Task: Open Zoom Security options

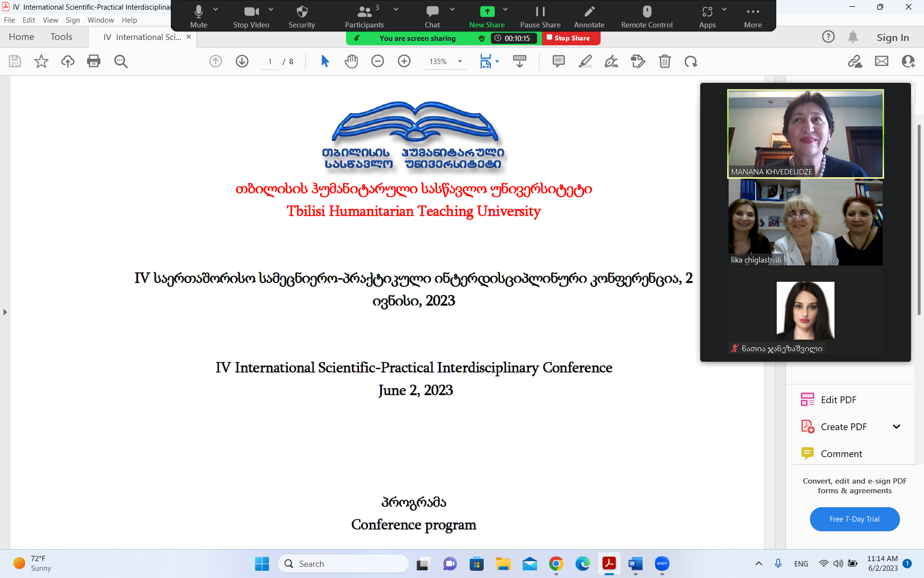Action: (302, 17)
